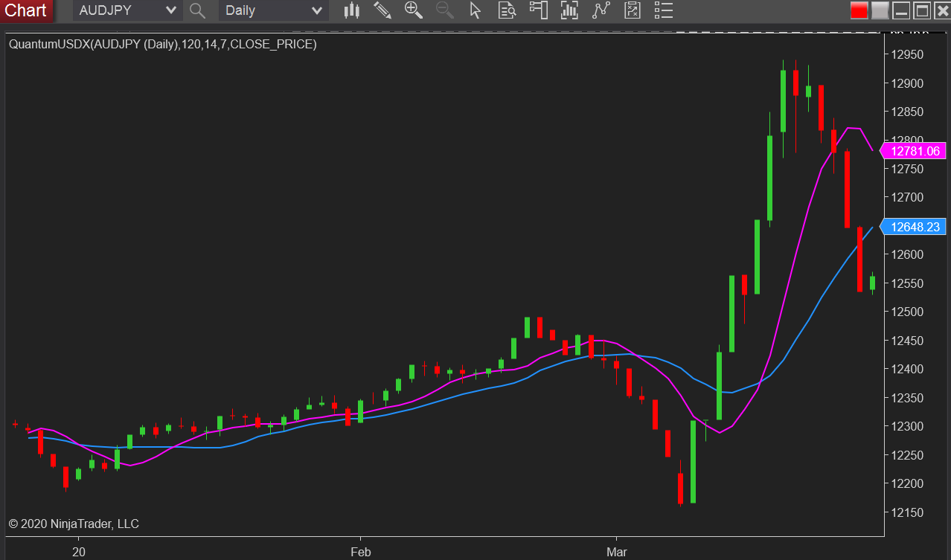951x560 pixels.
Task: Activate the zoom in tool
Action: 413,10
